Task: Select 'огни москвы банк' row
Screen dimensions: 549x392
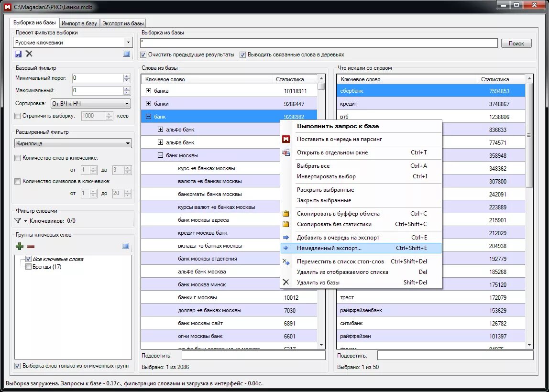Action: coord(229,337)
